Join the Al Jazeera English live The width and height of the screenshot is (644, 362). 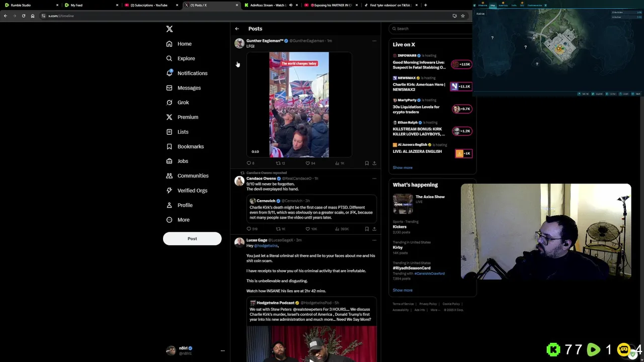point(432,150)
